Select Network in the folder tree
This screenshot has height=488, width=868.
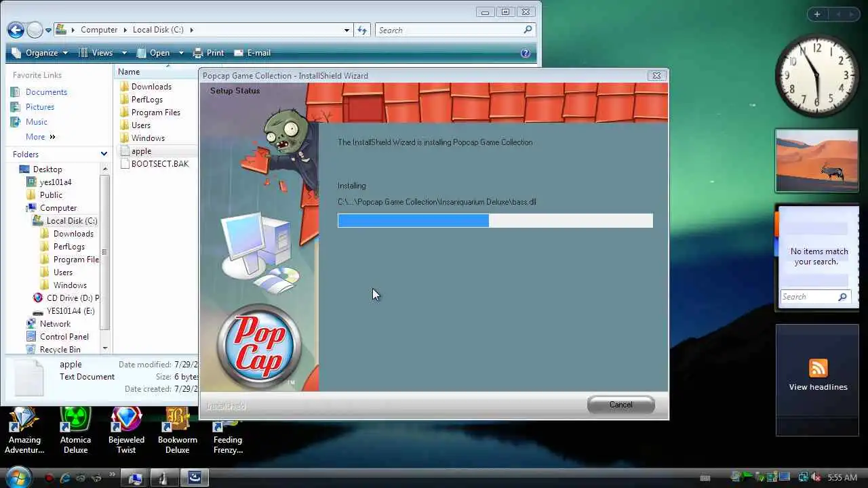[48, 324]
